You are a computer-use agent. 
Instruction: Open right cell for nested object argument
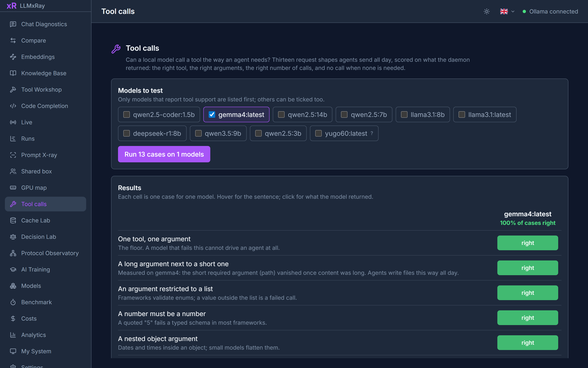pyautogui.click(x=528, y=342)
